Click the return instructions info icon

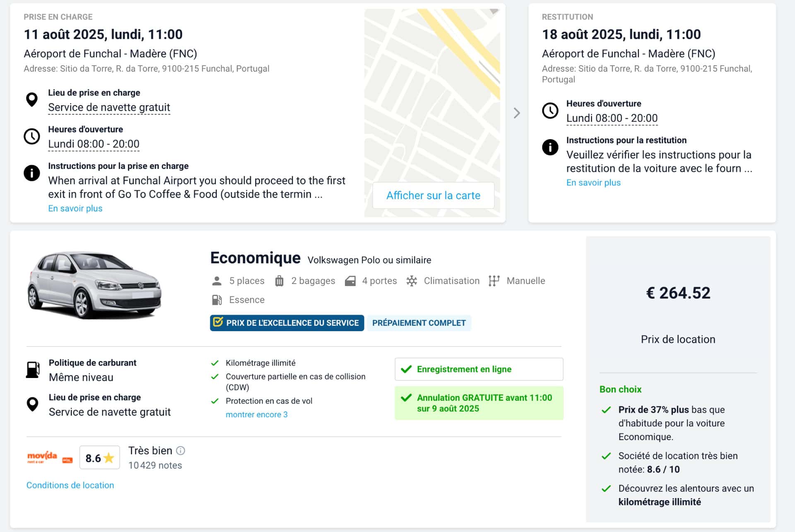pyautogui.click(x=550, y=147)
